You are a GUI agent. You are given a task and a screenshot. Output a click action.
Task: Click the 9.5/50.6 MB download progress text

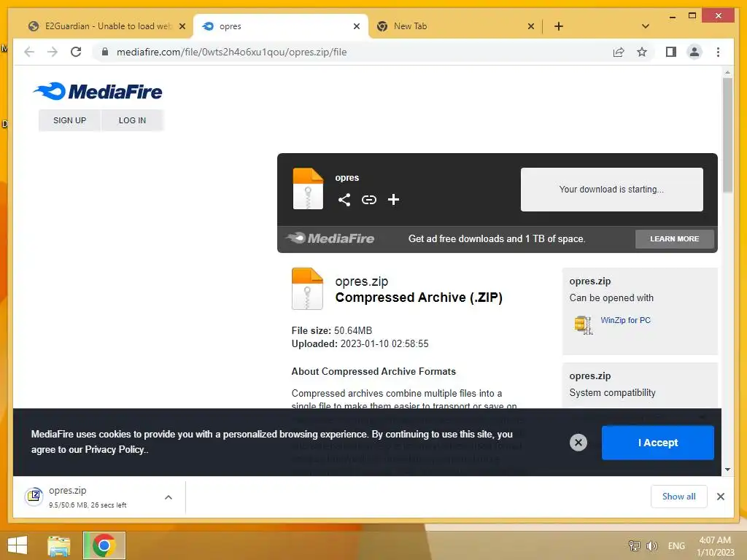click(x=88, y=505)
